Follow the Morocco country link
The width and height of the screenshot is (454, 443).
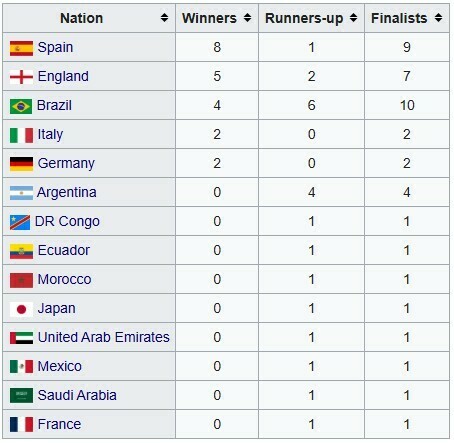[x=64, y=279]
